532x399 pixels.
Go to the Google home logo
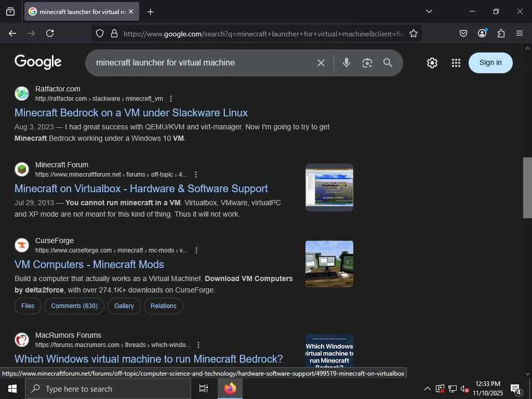(38, 62)
